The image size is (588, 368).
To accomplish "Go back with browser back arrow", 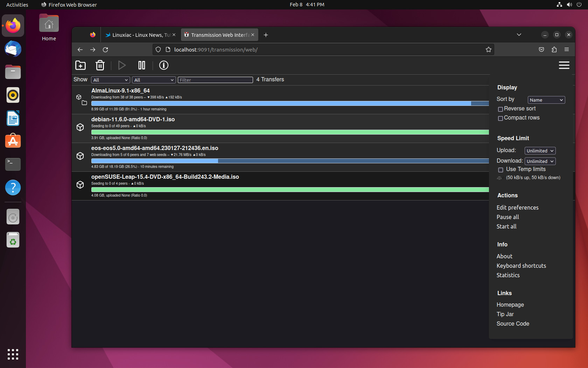I will (x=80, y=50).
